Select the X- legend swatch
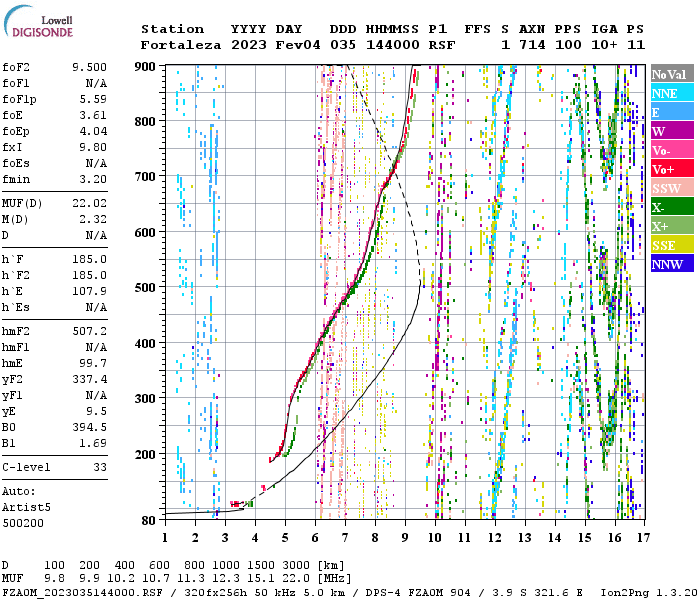 click(x=672, y=207)
